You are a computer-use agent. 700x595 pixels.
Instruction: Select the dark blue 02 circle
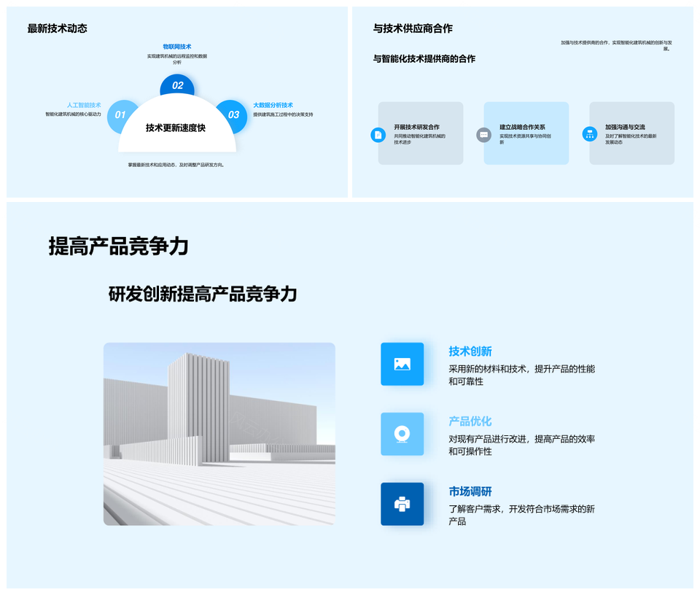tap(177, 85)
